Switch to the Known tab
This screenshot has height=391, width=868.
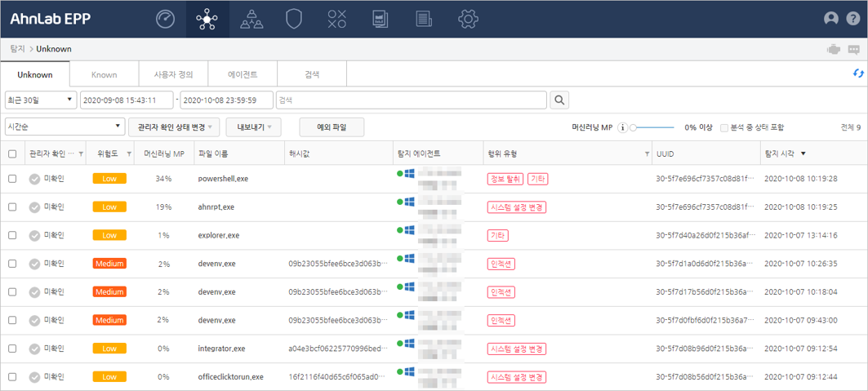click(x=104, y=74)
